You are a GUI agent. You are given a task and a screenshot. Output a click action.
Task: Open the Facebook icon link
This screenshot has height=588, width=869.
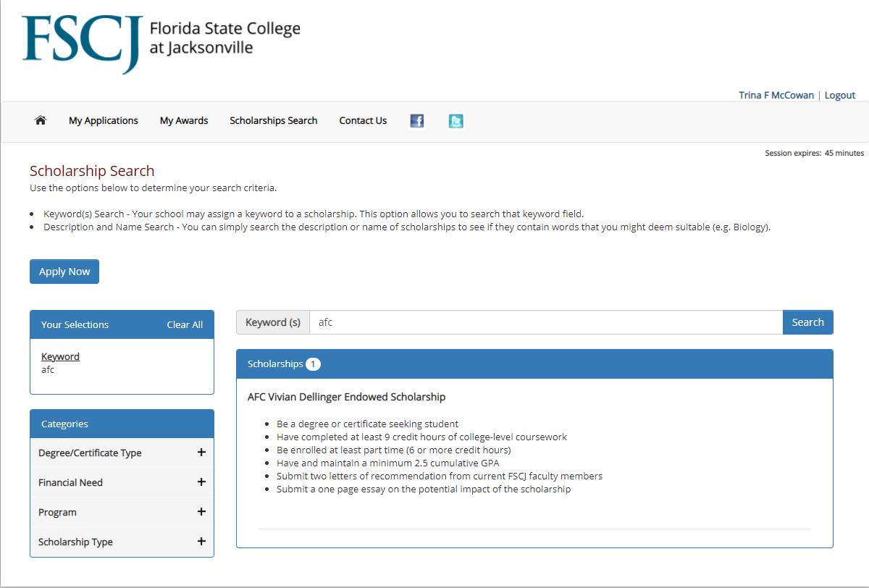pyautogui.click(x=417, y=121)
